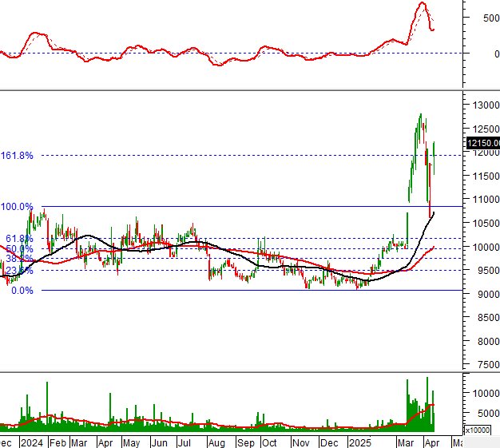Viewport: 500px width, 448px height.
Task: Click the Aug month label on time axis
Action: click(216, 443)
